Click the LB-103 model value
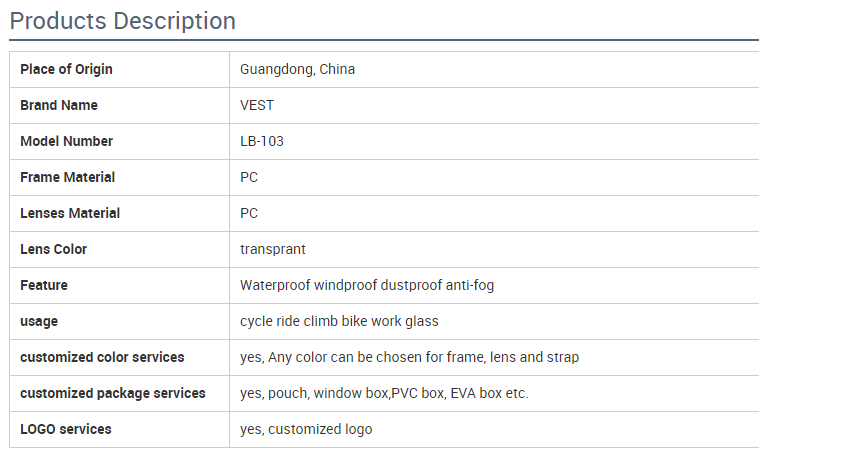The height and width of the screenshot is (455, 842). [262, 141]
